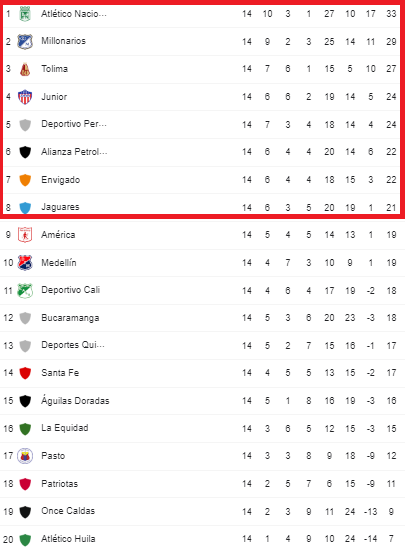Click the Bucaramanga team name
Image resolution: width=405 pixels, height=551 pixels.
pos(70,318)
